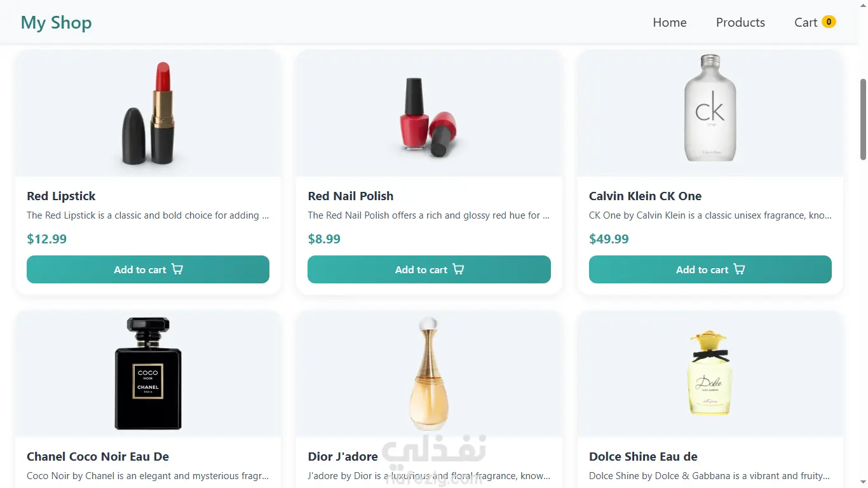Click the cart icon on Red Lipstick button
This screenshot has height=488, width=868.
click(177, 269)
